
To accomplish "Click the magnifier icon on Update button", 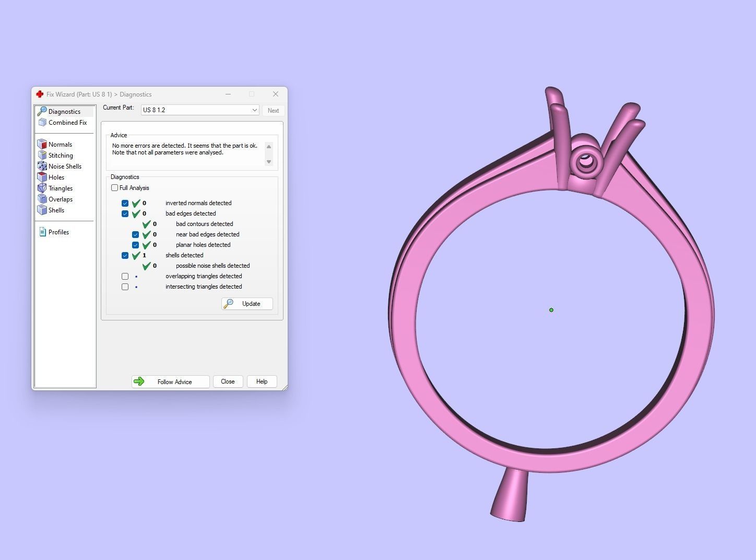I will [x=228, y=303].
